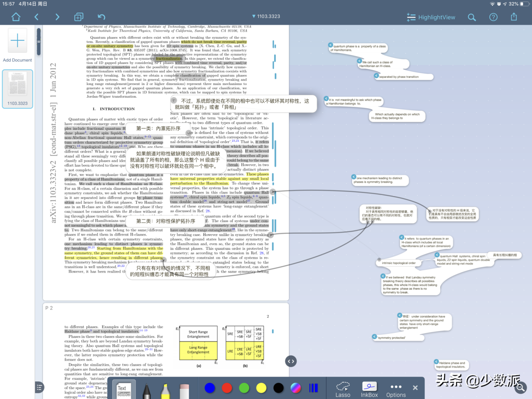Tap the 15:57 clock in status bar
The height and width of the screenshot is (399, 532).
(x=9, y=4)
